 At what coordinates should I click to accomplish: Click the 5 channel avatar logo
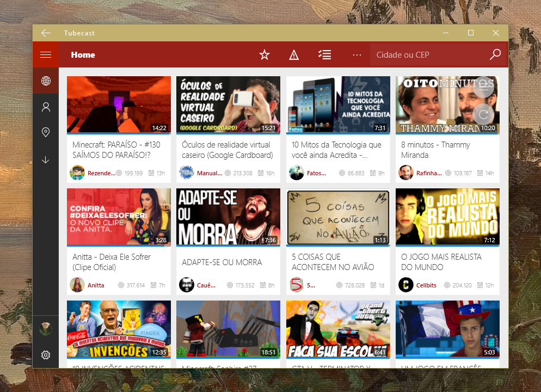(x=297, y=285)
